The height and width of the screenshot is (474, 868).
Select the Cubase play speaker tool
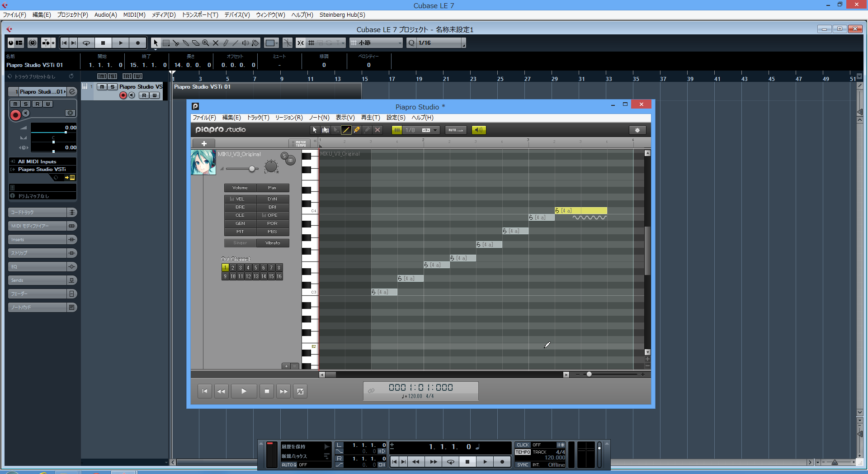[x=245, y=43]
